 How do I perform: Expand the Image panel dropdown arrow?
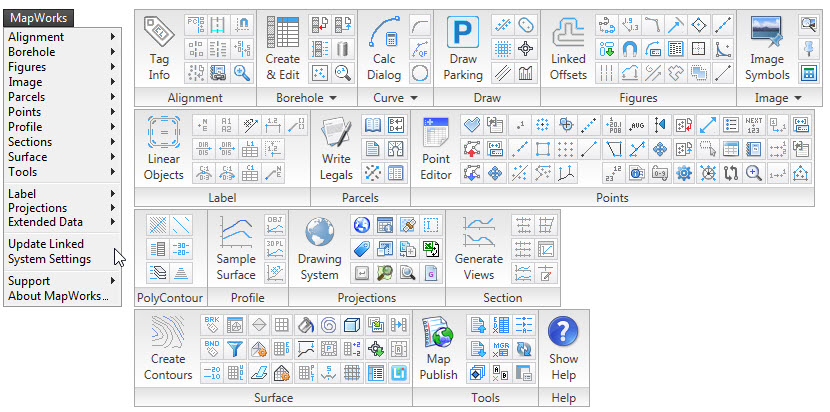point(798,98)
